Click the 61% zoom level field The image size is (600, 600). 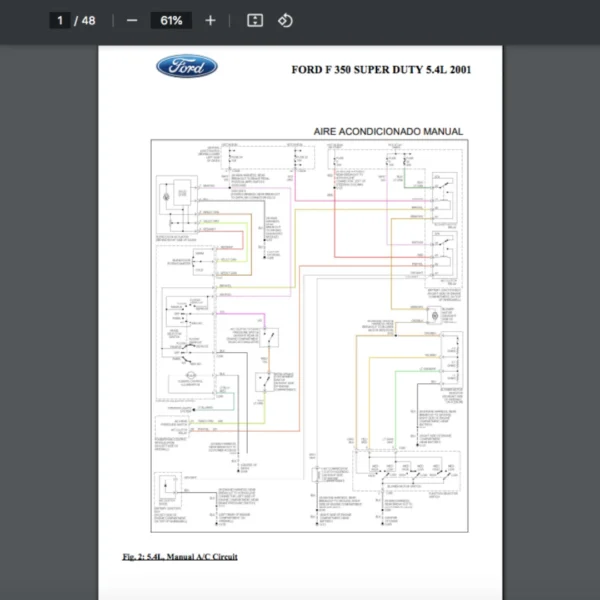170,20
